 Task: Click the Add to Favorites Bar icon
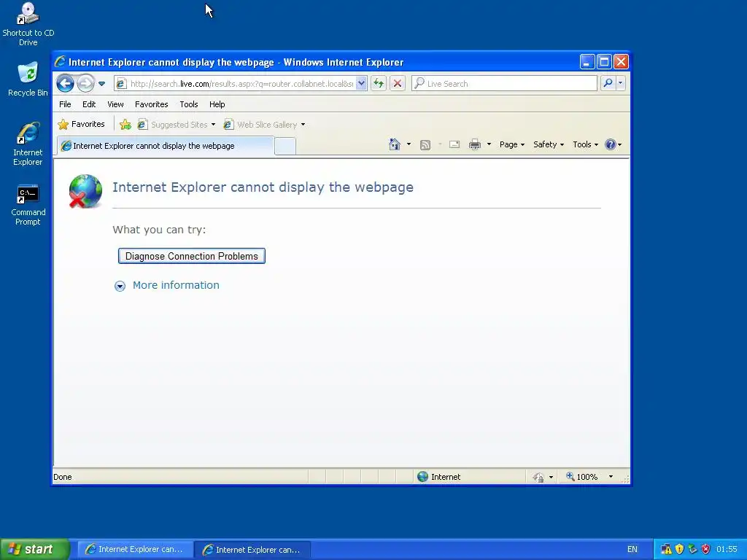[125, 125]
